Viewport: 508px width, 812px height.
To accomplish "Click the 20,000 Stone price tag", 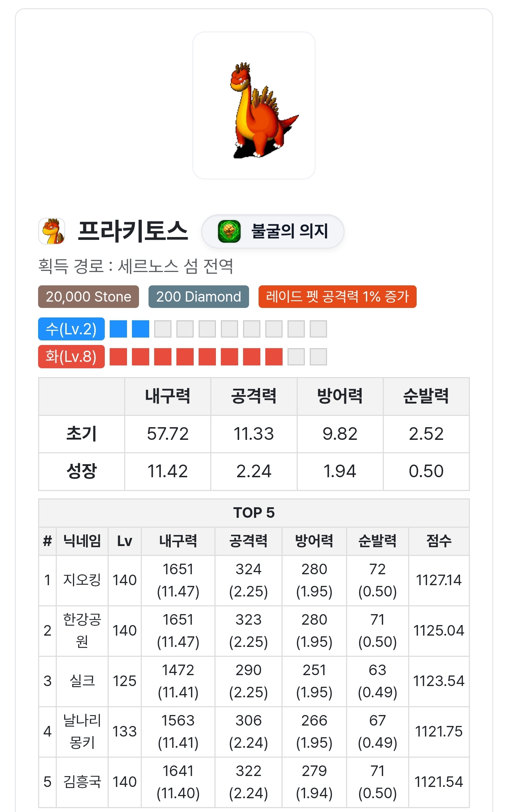I will tap(88, 297).
